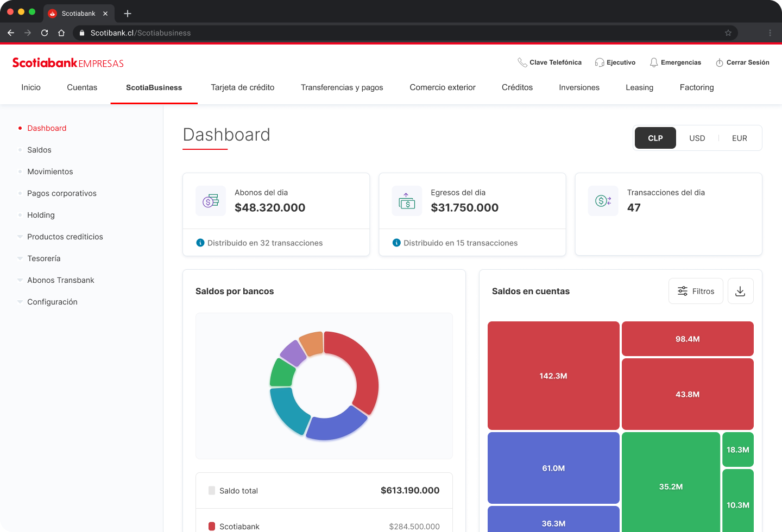The height and width of the screenshot is (532, 782).
Task: Go to the browser home page
Action: (61, 33)
